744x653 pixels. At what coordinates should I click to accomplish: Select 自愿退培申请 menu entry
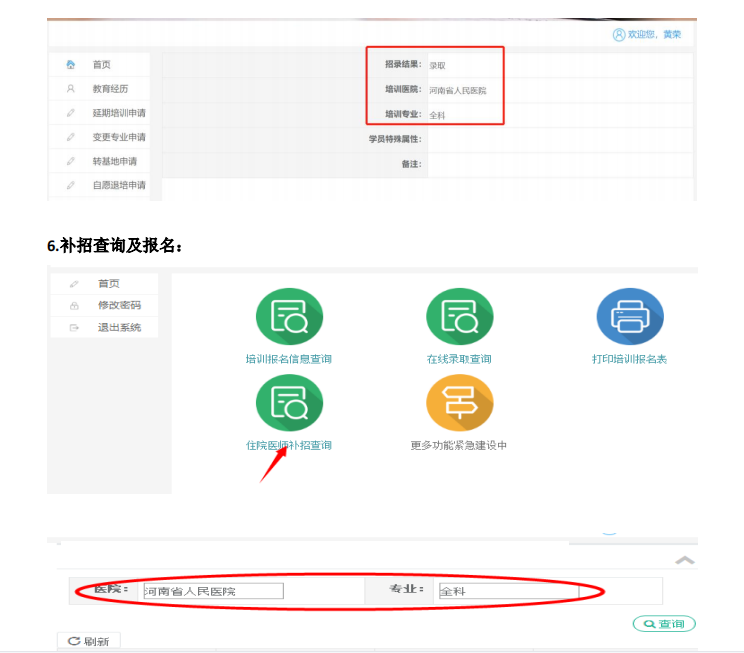coord(119,185)
